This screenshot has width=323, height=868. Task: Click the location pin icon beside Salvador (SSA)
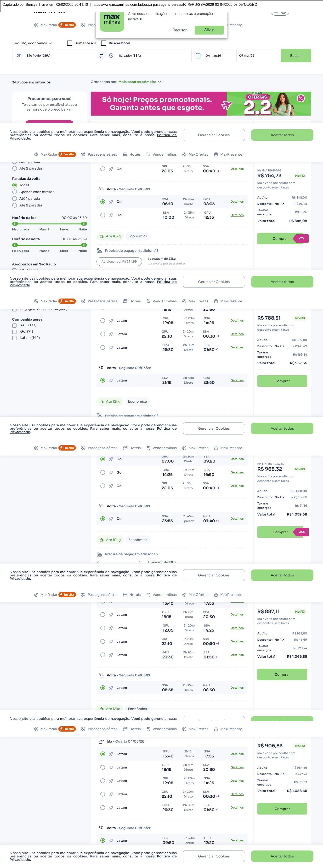(111, 56)
